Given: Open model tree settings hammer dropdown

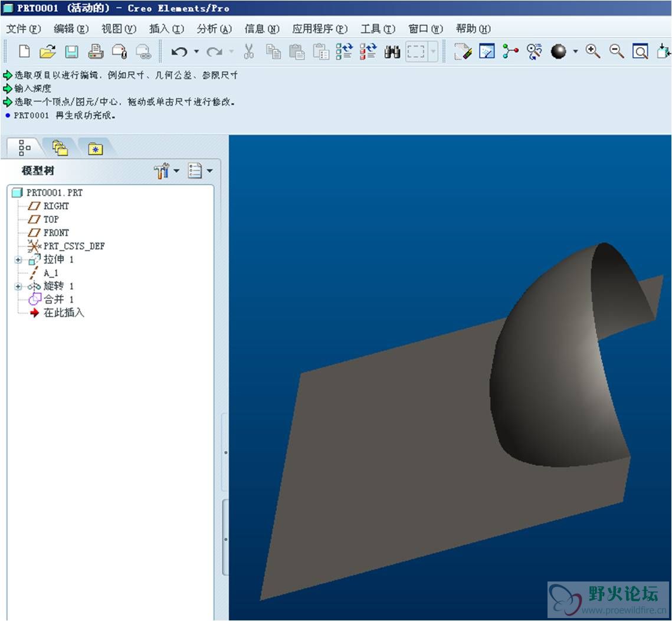Looking at the screenshot, I should coord(167,171).
